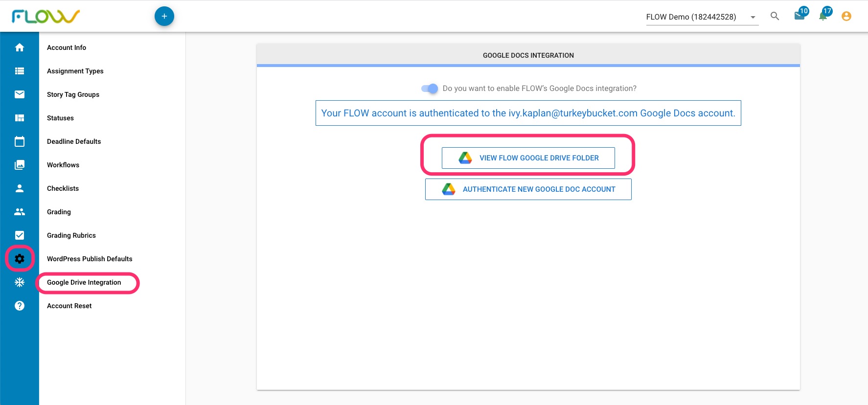This screenshot has width=868, height=405.
Task: Open the checkbox tasks sidebar icon
Action: pyautogui.click(x=20, y=235)
